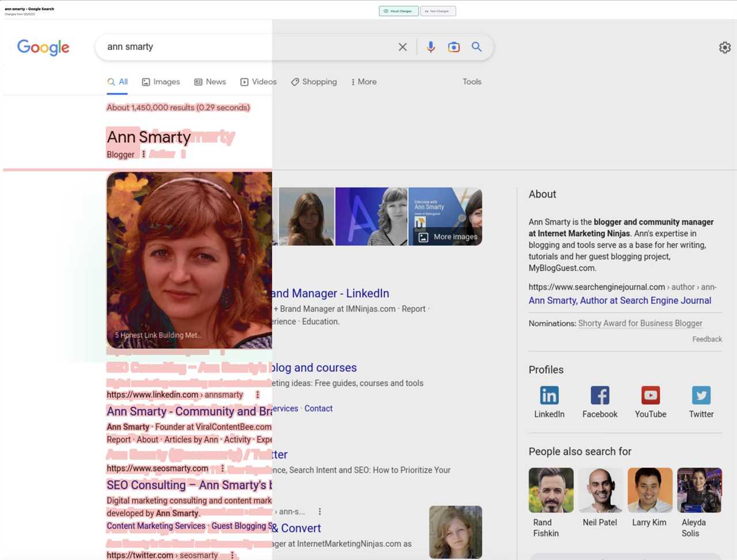The image size is (737, 560).
Task: Open 'Ann Smarty, Author at Search Engine Journal'
Action: coord(620,300)
